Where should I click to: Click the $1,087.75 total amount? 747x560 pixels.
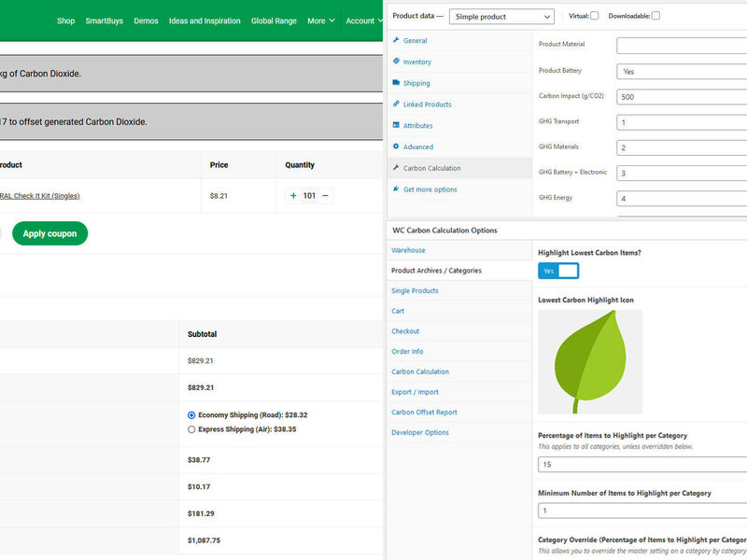point(204,540)
